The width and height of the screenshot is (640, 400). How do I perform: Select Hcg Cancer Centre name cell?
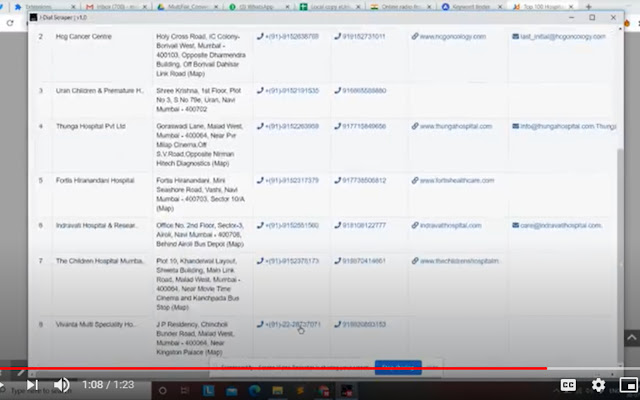84,36
